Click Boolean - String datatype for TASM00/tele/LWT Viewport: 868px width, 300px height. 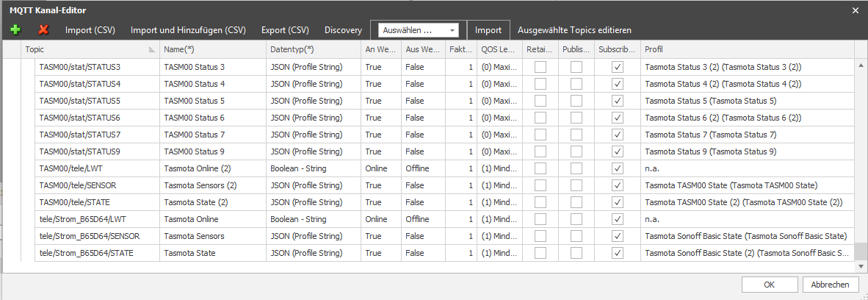point(314,168)
